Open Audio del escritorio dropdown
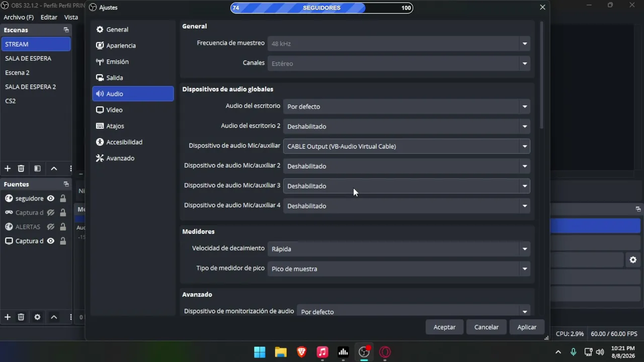 407,107
